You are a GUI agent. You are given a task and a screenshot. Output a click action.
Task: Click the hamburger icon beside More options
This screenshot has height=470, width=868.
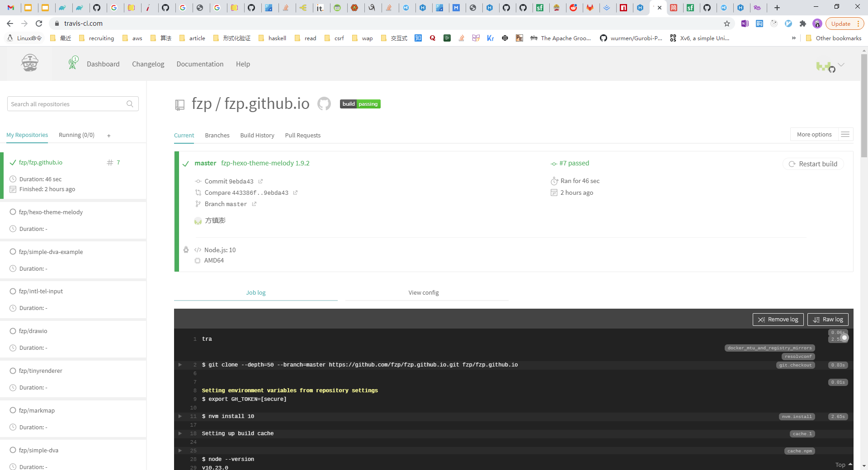[846, 134]
